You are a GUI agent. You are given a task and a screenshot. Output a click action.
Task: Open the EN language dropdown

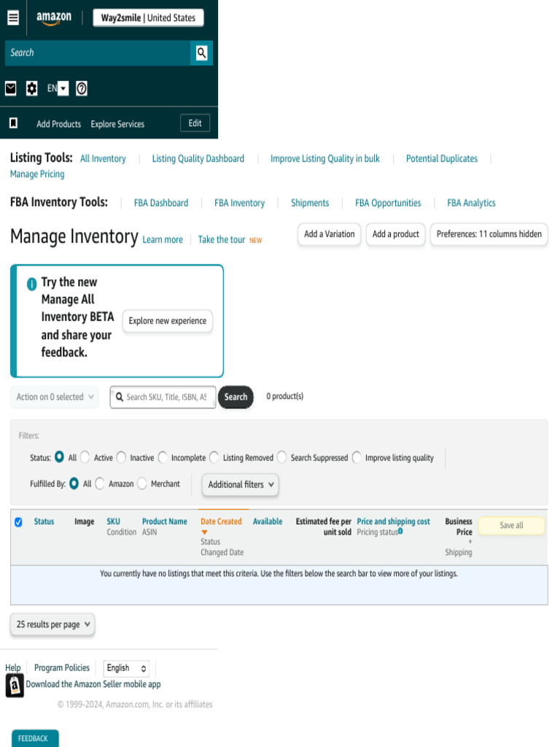point(58,88)
